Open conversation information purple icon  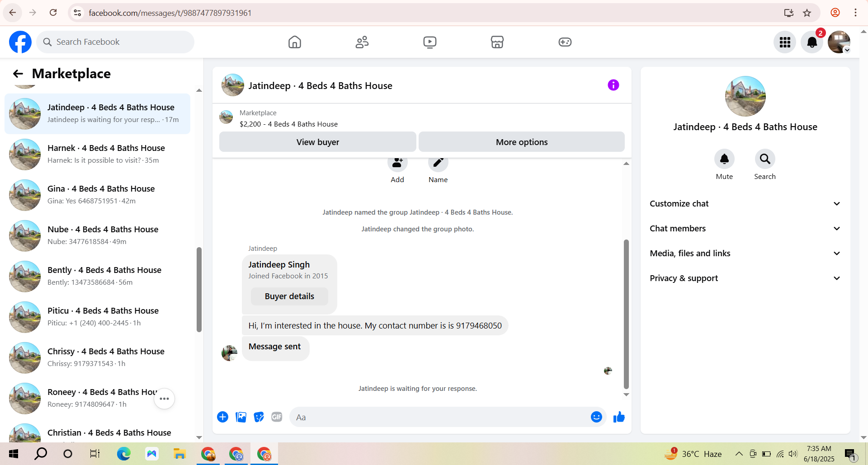click(613, 85)
